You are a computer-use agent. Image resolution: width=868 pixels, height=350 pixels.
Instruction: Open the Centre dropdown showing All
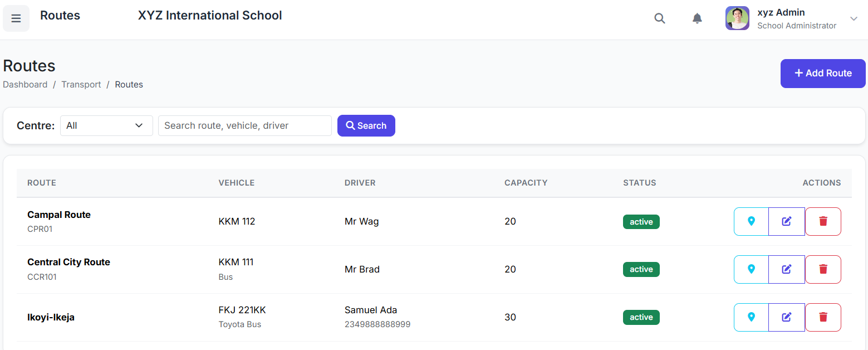pyautogui.click(x=106, y=126)
